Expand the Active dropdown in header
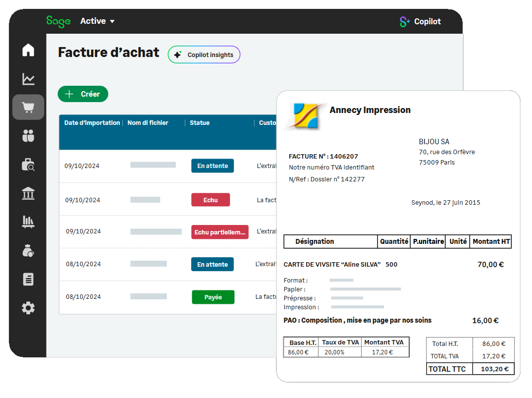532x398 pixels. coord(98,21)
